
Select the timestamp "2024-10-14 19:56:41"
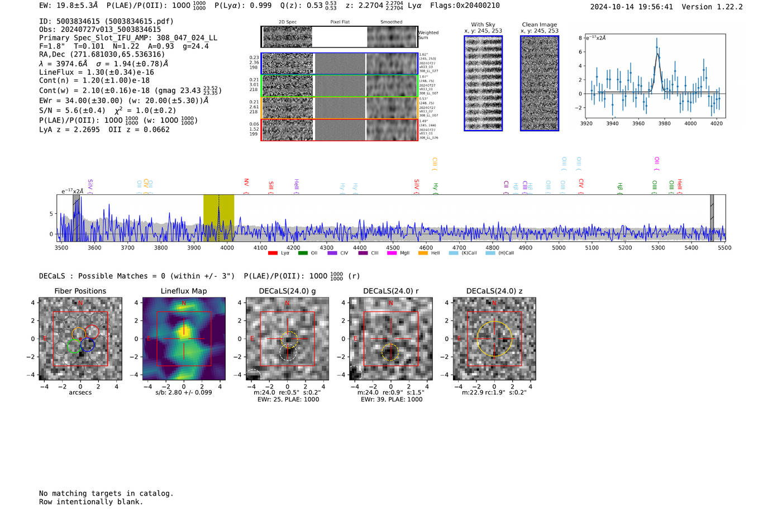[x=632, y=7]
